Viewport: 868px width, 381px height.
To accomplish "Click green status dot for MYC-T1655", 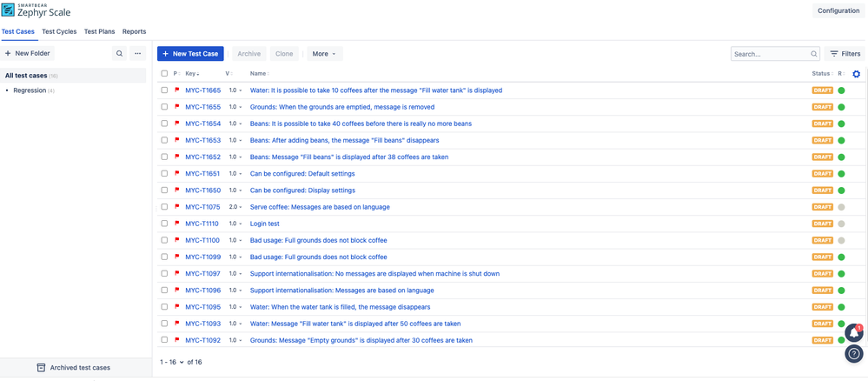I will coord(841,107).
